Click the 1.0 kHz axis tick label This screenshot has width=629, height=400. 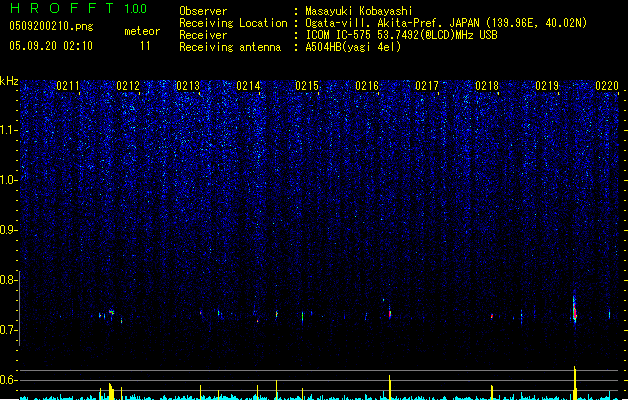click(9, 180)
